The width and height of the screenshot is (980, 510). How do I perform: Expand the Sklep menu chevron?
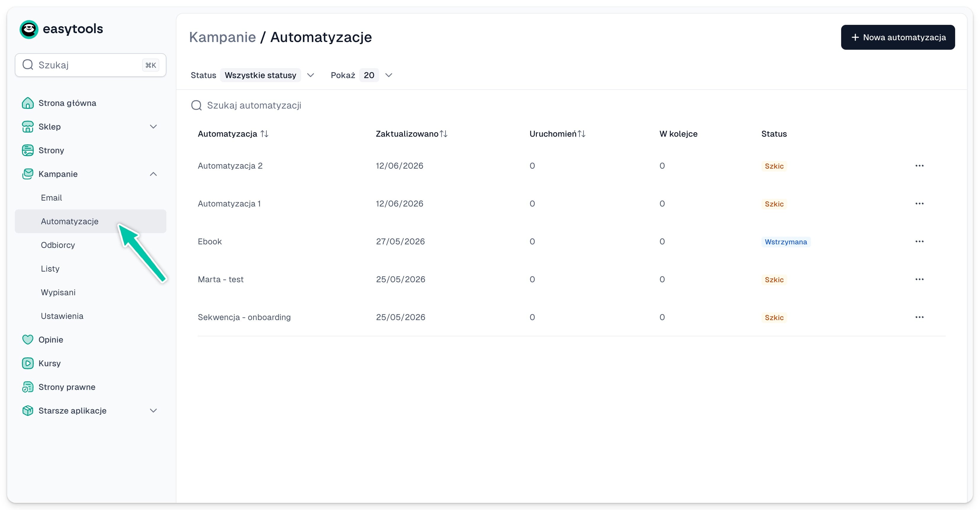(153, 127)
